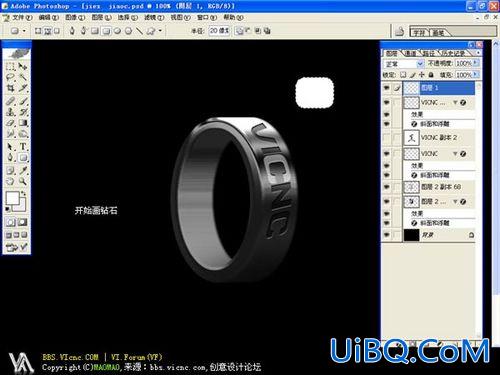Select the Eraser tool
Viewport: 500px width, 375px height.
10,123
